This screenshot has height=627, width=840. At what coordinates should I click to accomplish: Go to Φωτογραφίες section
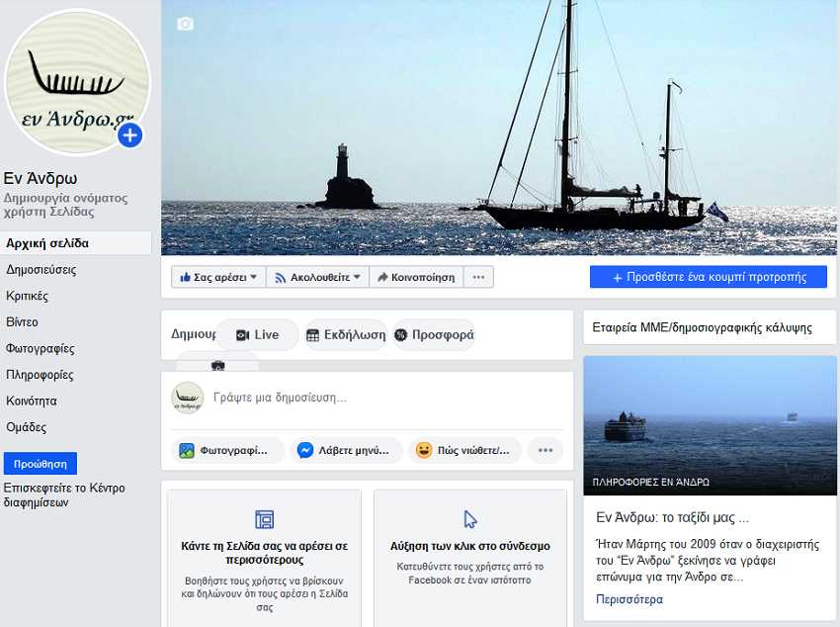coord(41,348)
